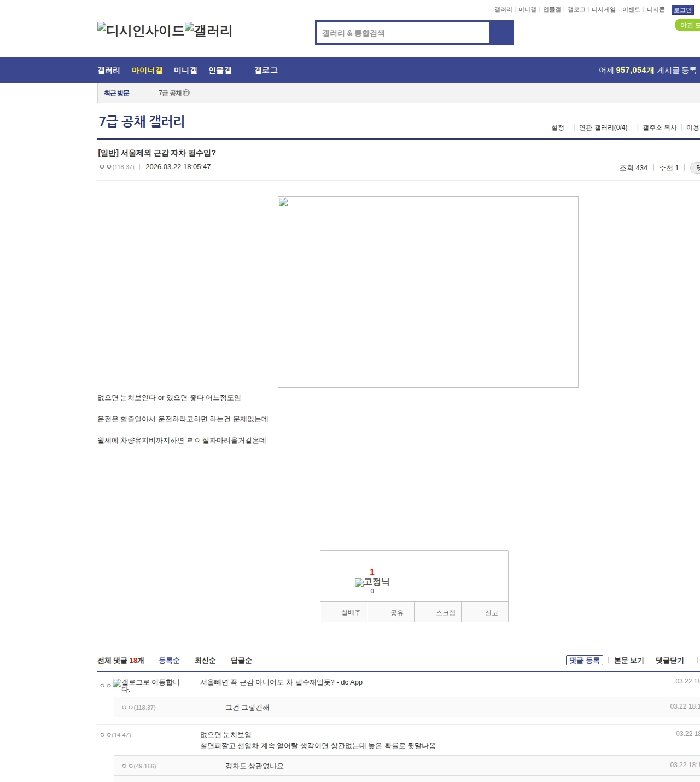Screen dimensions: 700x782
Task: Click the blue search button beside the search box
Action: click(501, 33)
